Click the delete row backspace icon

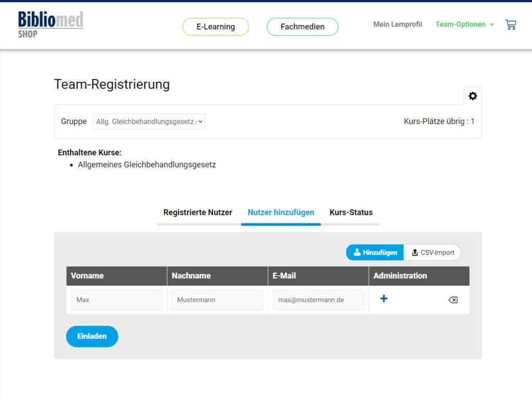pos(453,300)
